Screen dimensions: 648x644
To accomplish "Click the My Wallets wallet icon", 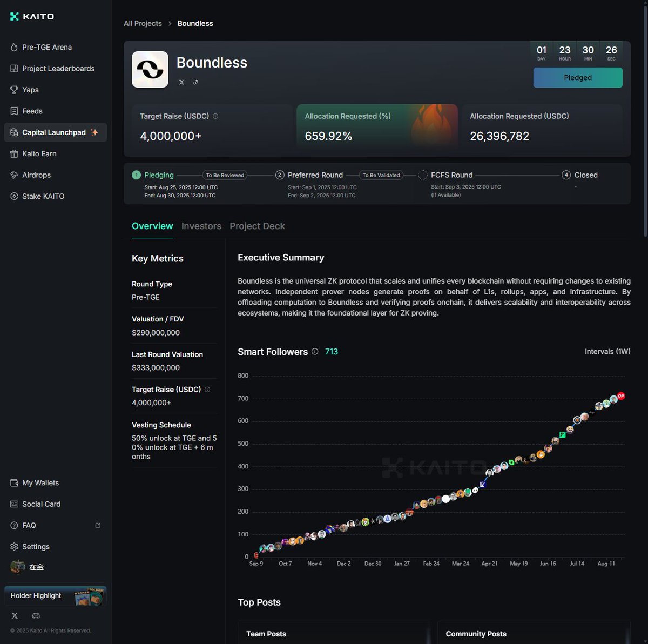I will (x=14, y=482).
